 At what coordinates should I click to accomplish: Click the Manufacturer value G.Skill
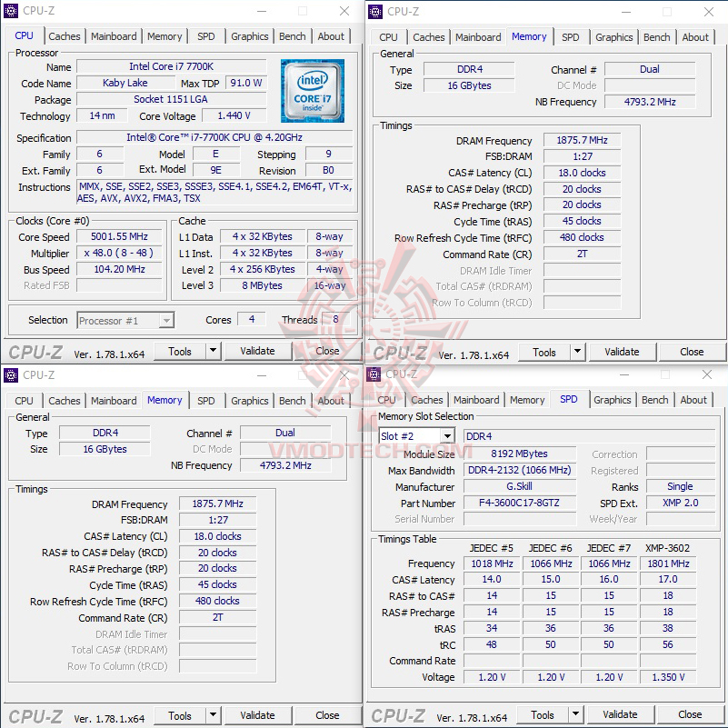[519, 486]
